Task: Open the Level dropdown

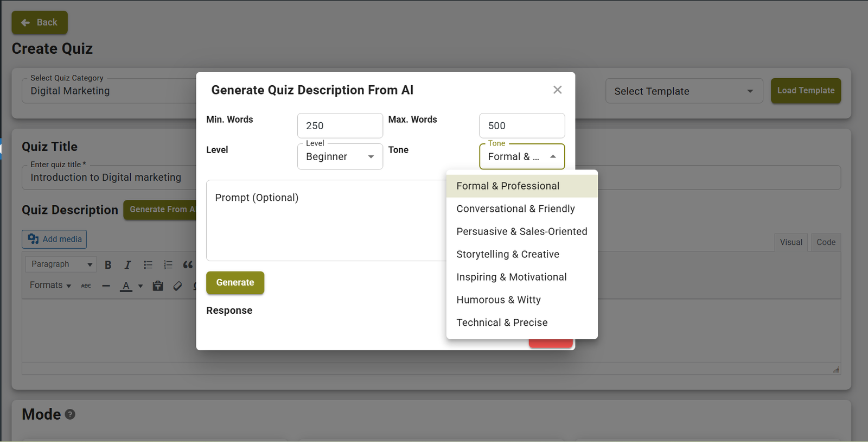Action: point(340,157)
